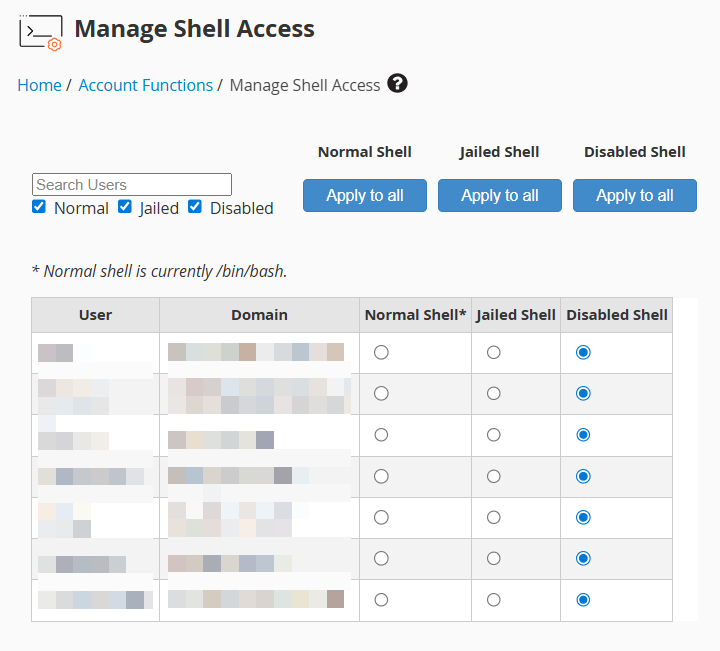Click the 'Normal shell is currently /bin/bash' note
720x651 pixels.
pos(159,271)
